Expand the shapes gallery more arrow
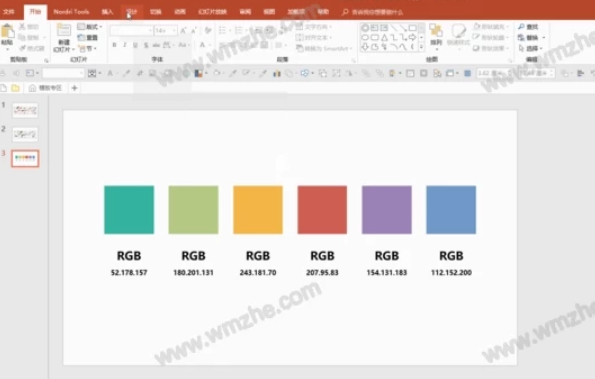This screenshot has height=379, width=595. click(x=421, y=47)
